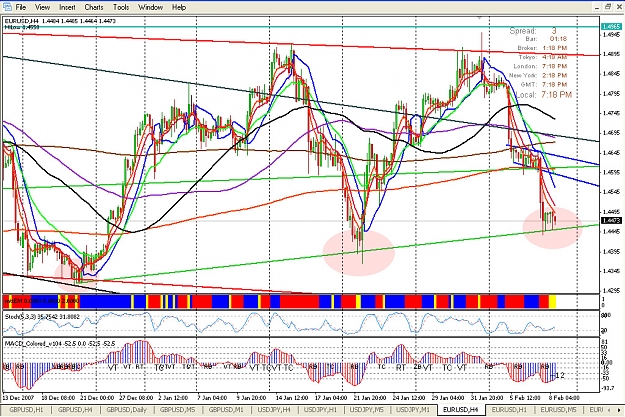Click the EURUSD,H4 chart title text
The image size is (625, 417).
(22, 21)
